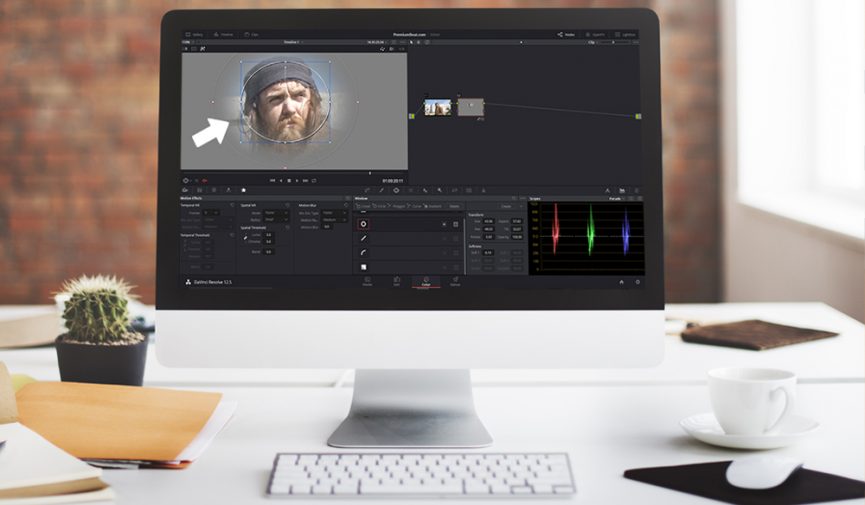Click the Spatial Threshold Luma value field
This screenshot has width=865, height=505.
click(x=268, y=235)
